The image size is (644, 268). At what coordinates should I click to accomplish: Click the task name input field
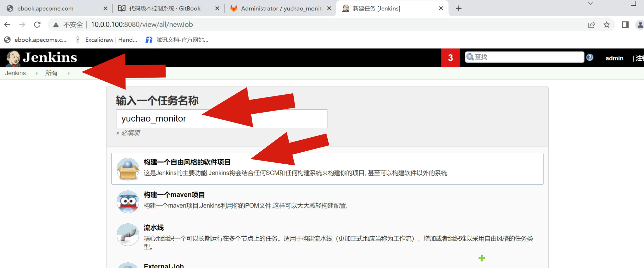pos(221,119)
